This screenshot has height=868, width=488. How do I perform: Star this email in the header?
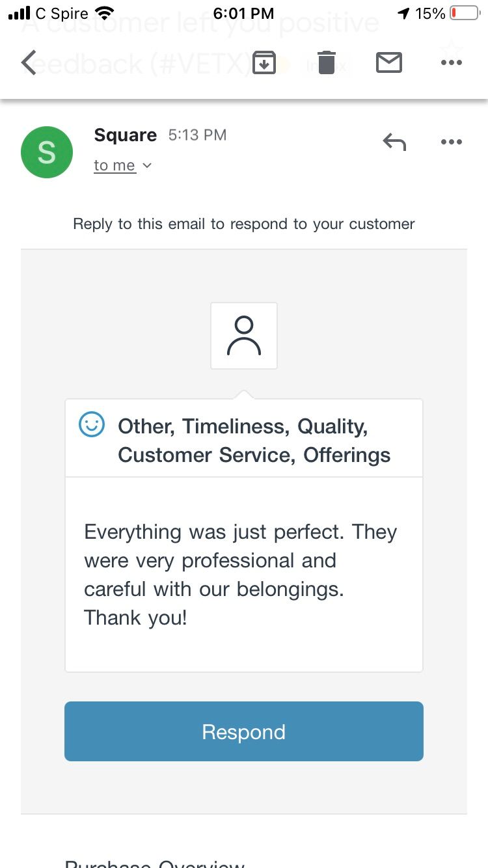[452, 49]
